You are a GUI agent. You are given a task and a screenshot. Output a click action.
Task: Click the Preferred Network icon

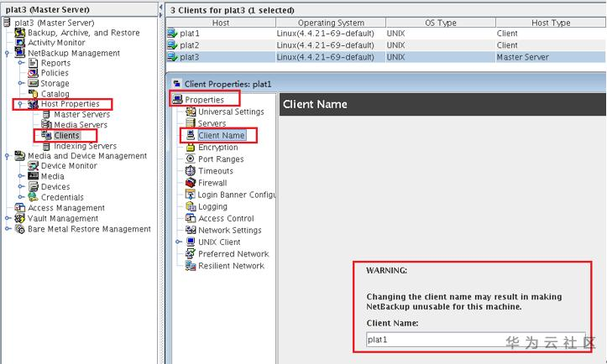(190, 254)
